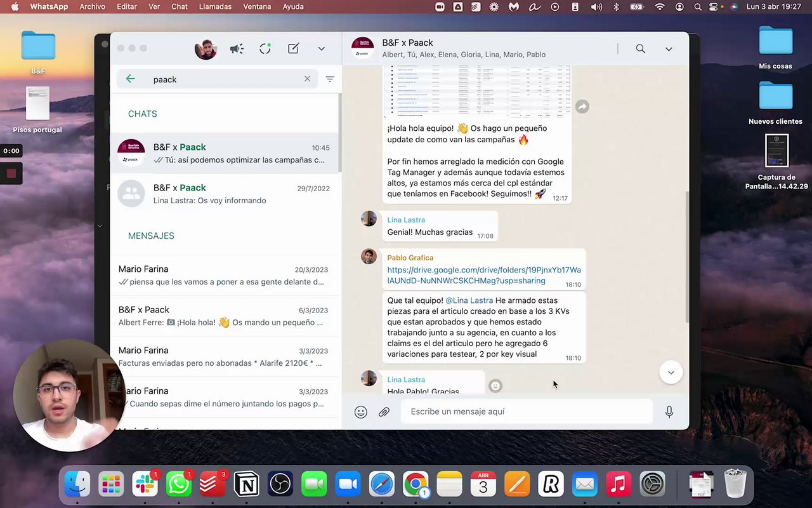Go back from search results
The height and width of the screenshot is (508, 812).
coord(131,79)
